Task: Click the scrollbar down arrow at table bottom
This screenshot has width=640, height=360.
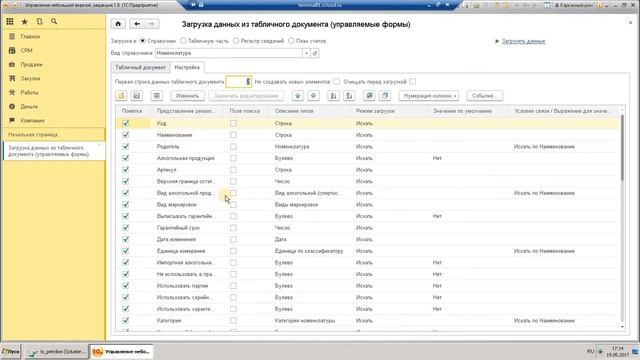Action: click(x=622, y=327)
